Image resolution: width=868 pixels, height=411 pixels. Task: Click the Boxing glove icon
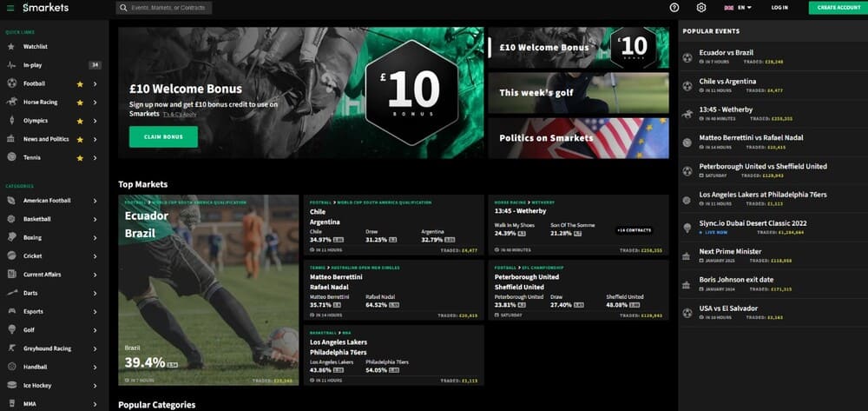click(11, 237)
